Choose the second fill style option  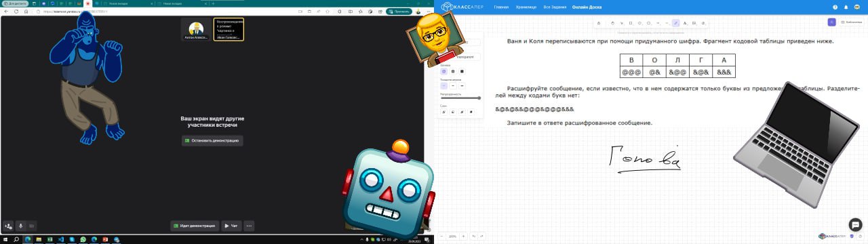(x=453, y=71)
